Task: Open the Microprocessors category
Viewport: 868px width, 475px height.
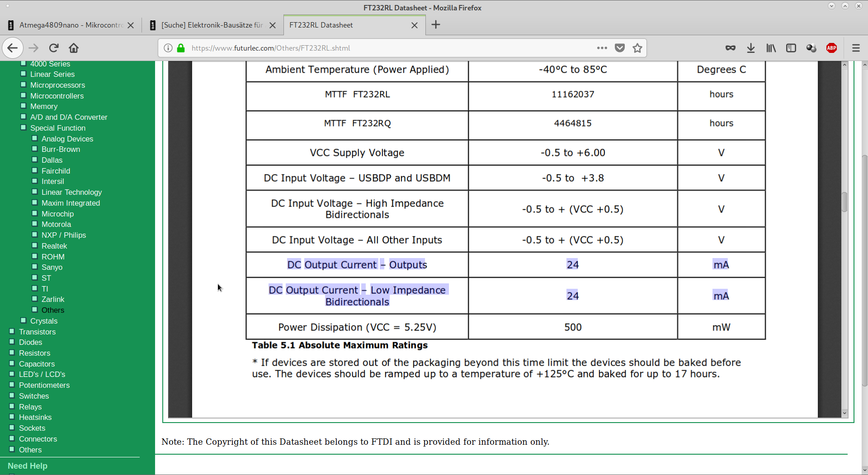Action: click(57, 85)
